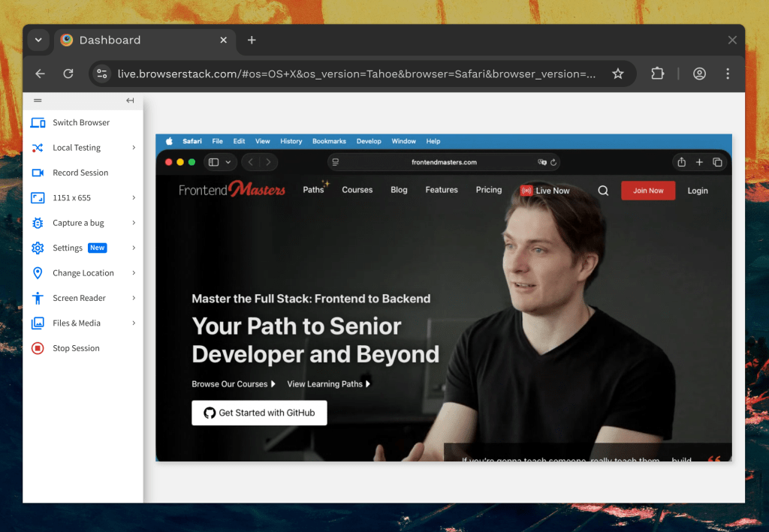Click Safari share icon
Screen dimensions: 769x532
tap(682, 162)
